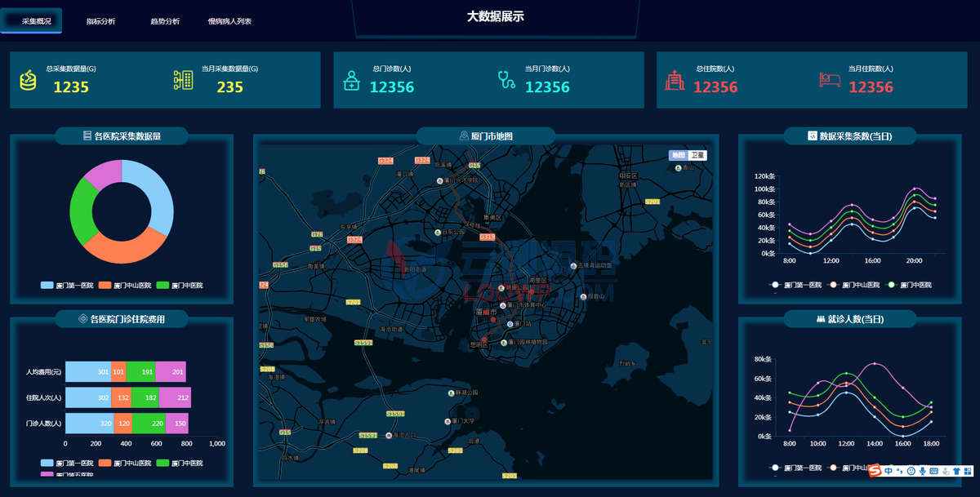Screen dimensions: 980x497
Task: Click the diamond icon in 各医院门诊住院费用 title
Action: pos(83,319)
